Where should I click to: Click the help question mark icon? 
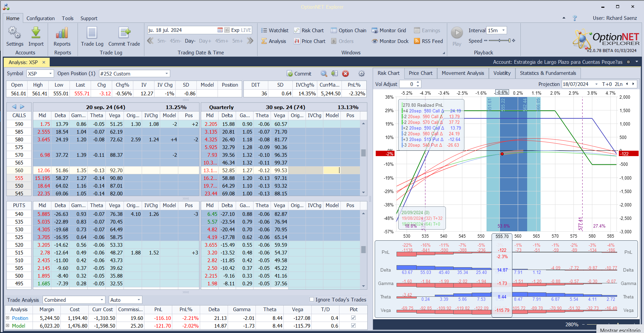[574, 18]
